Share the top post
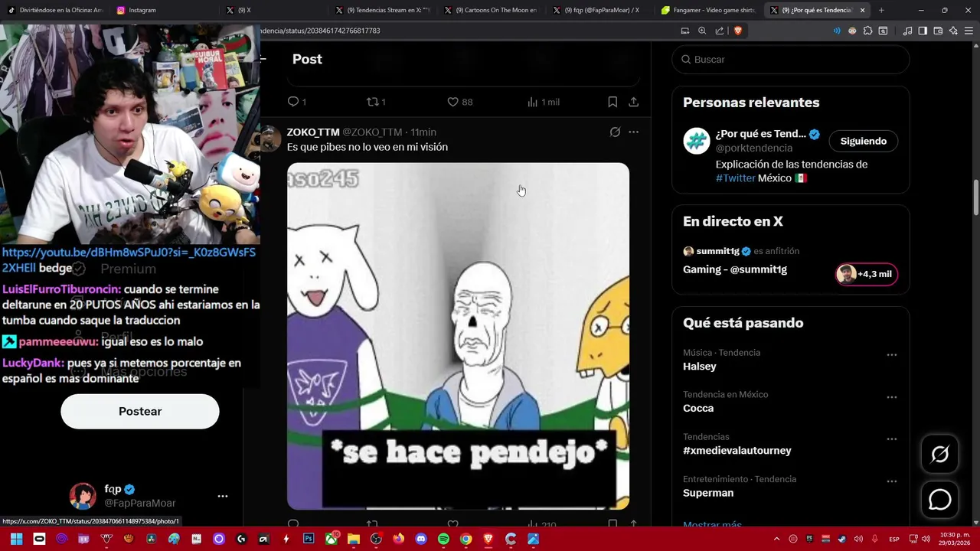980x551 pixels. tap(634, 102)
